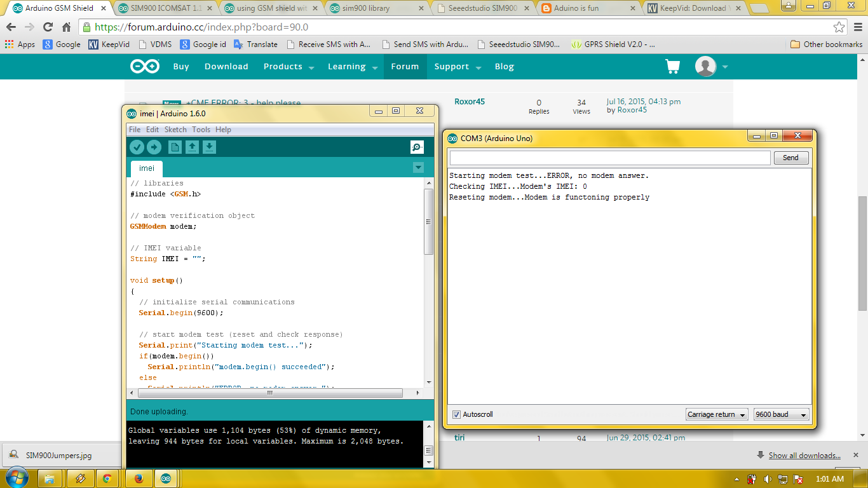Click the serial monitor command input field

pos(609,158)
